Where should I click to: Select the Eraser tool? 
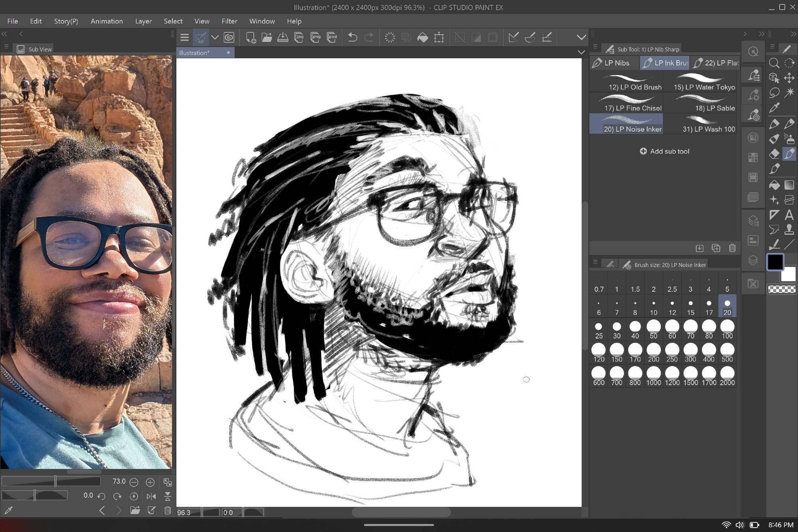point(774,154)
